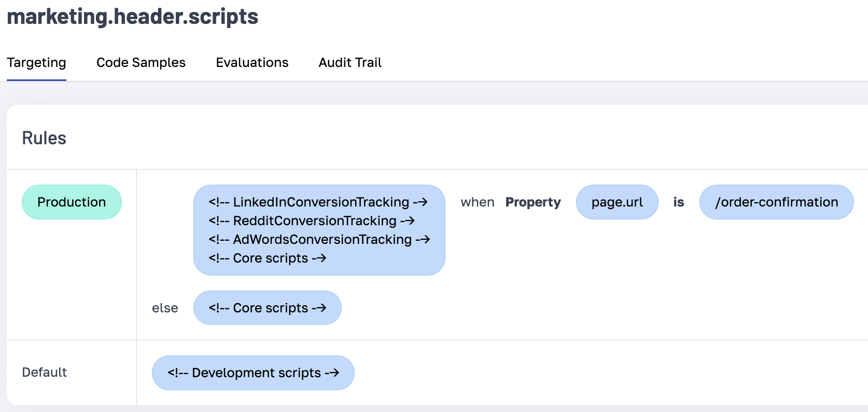The width and height of the screenshot is (868, 412).
Task: Click the Default row label
Action: [x=45, y=372]
